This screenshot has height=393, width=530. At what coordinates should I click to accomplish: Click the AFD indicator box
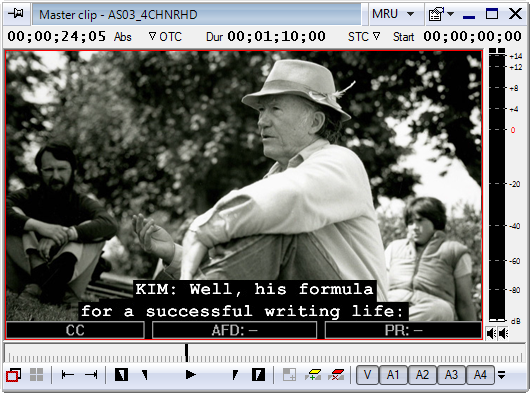[234, 330]
